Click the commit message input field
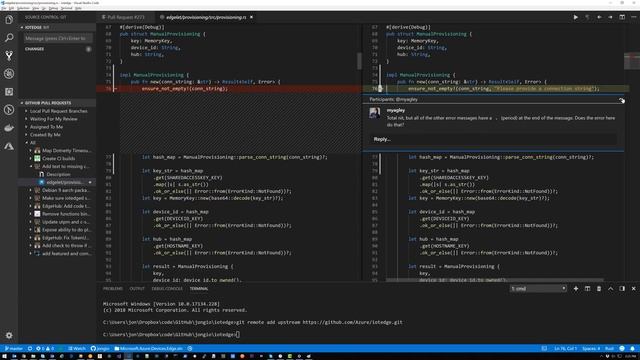Screen dimensions: 640x360 58,38
